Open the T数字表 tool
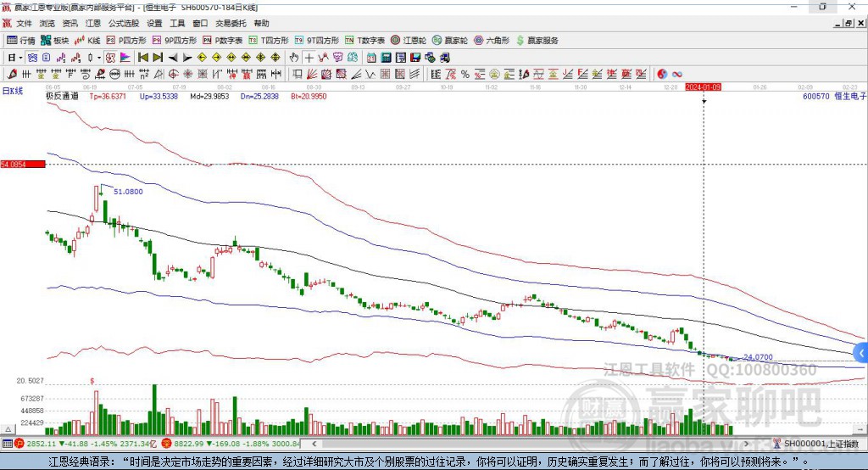Screen dimensions: 868x470 click(x=364, y=41)
